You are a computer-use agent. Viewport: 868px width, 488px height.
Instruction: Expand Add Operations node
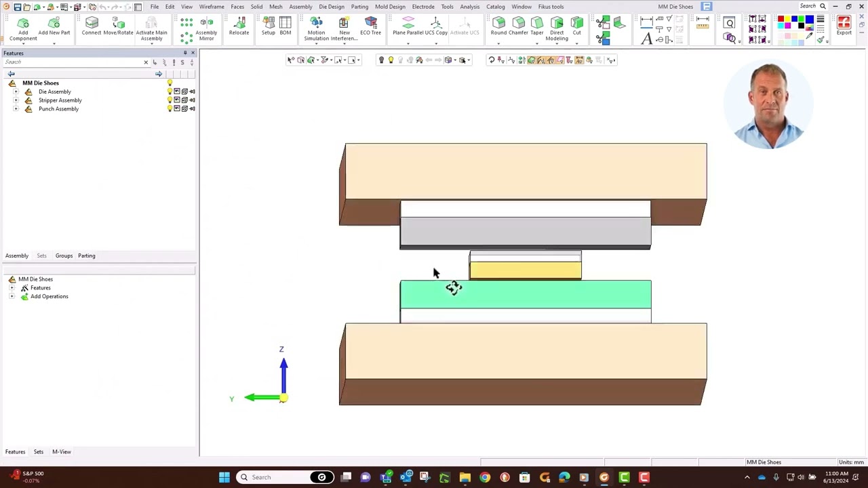(x=12, y=296)
